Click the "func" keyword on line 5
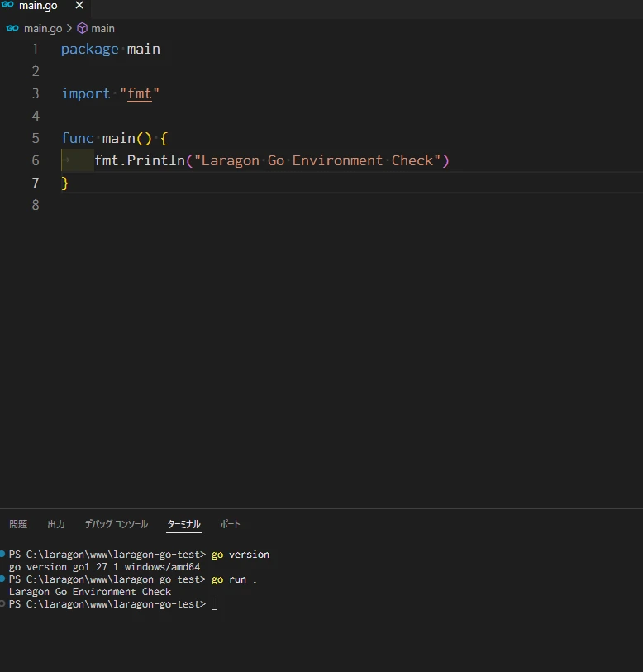 [78, 138]
